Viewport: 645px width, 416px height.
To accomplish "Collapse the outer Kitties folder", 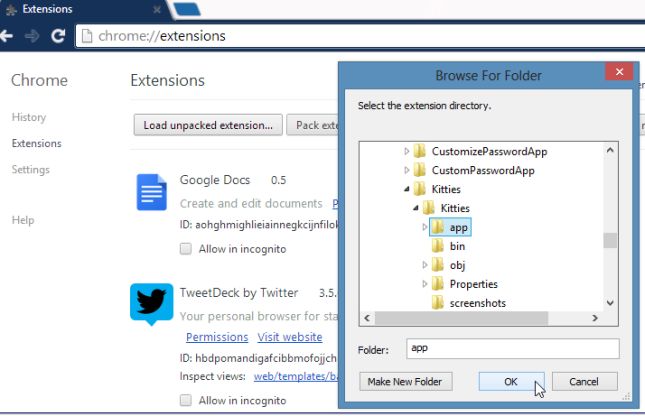I will (406, 189).
